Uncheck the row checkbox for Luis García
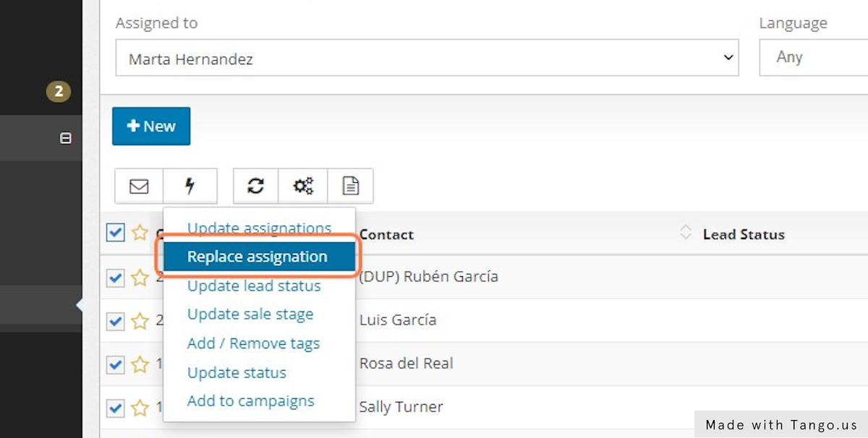 (115, 321)
